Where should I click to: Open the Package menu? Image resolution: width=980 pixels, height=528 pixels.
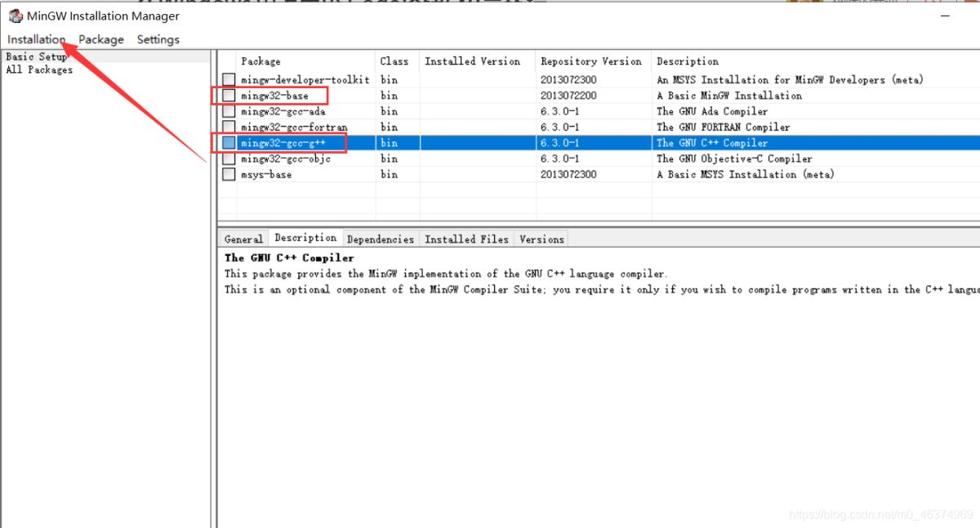pos(101,39)
